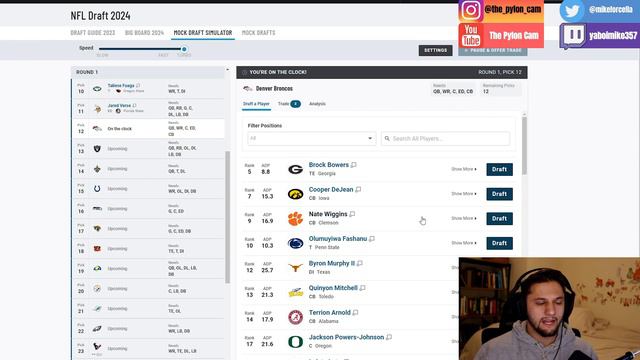The width and height of the screenshot is (640, 360).
Task: Click the Oregon logo beside Jackson Powers-Johnson
Action: pyautogui.click(x=296, y=342)
